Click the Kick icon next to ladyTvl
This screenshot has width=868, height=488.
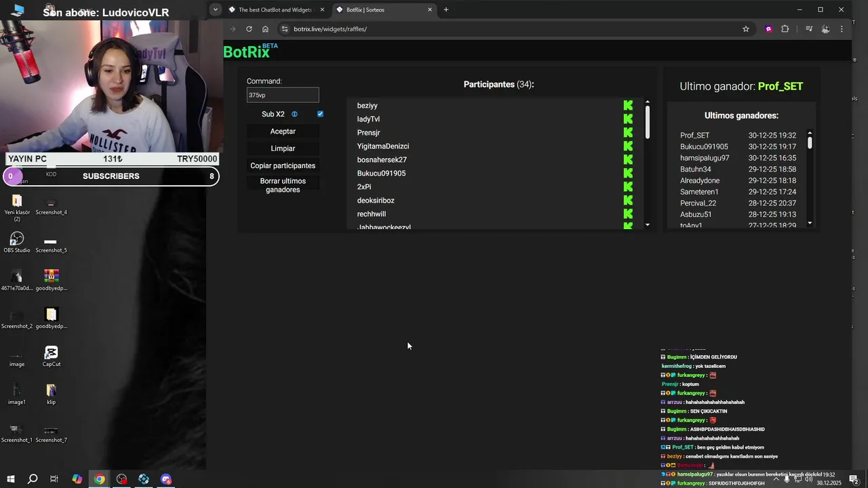click(x=628, y=119)
